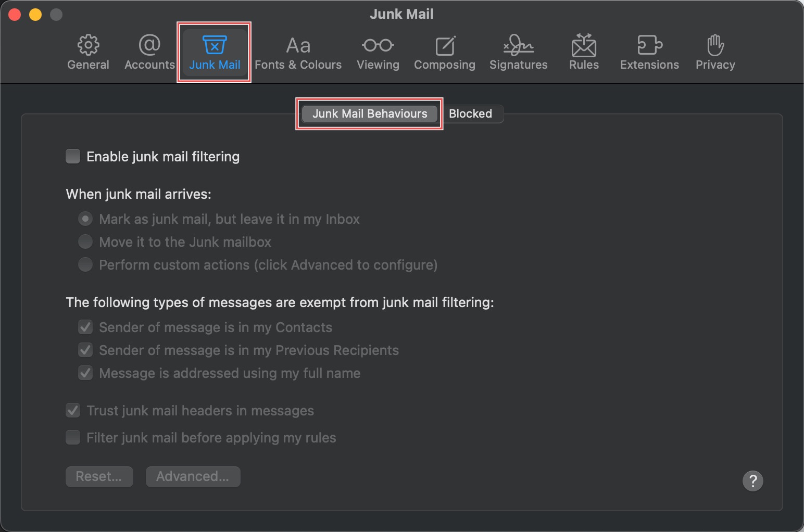804x532 pixels.
Task: Open the Composing preferences pane
Action: click(444, 52)
